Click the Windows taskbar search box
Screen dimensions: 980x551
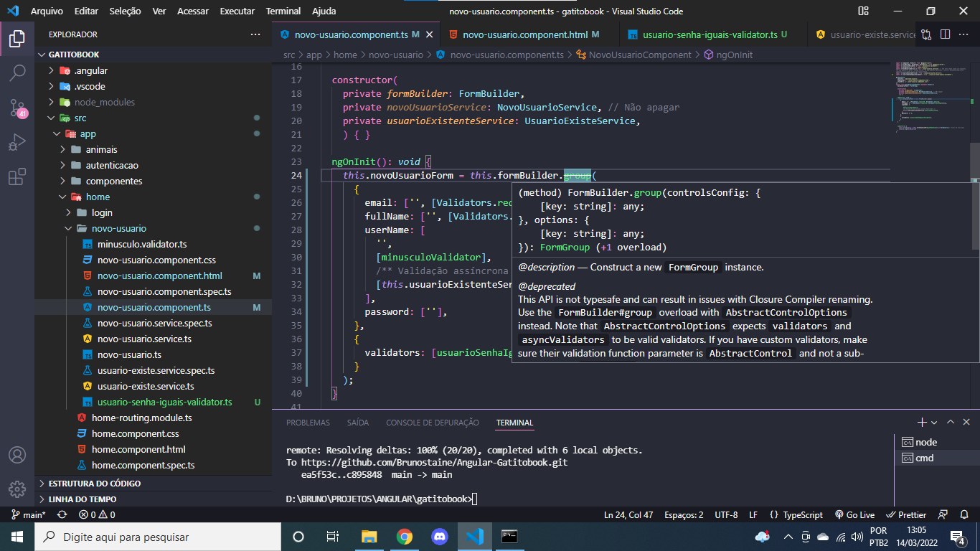(x=158, y=537)
